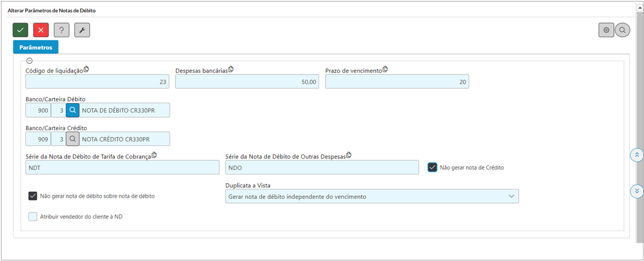Toggle Não gerar nota de débito sobre nota de débito
The width and height of the screenshot is (644, 261).
tap(33, 196)
